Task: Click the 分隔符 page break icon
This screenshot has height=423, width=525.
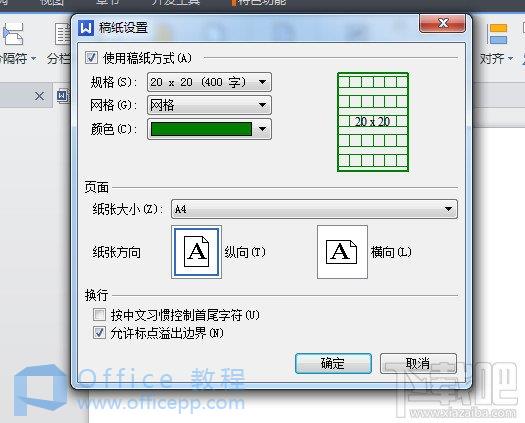Action: coord(13,34)
